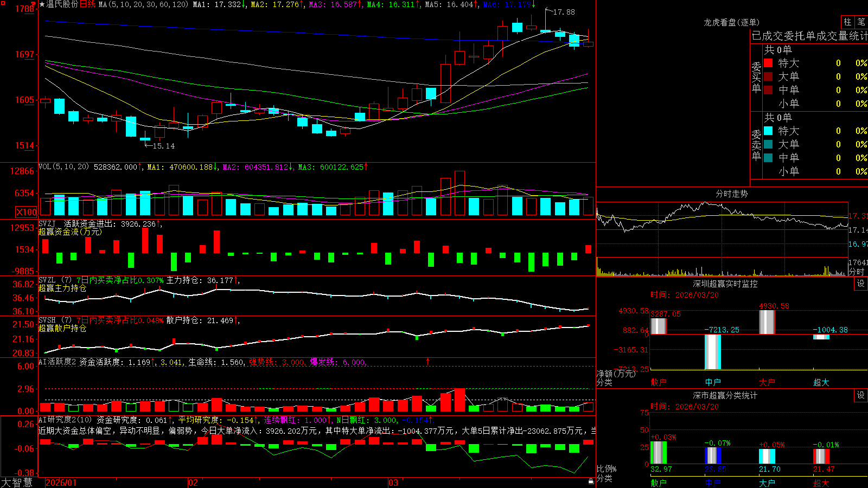The image size is (868, 488).
Task: Click the red question mark icon above 1788
Action: tap(34, 5)
